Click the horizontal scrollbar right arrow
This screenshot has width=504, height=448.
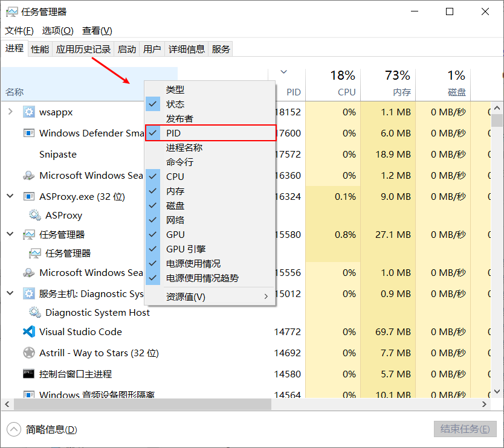tap(485, 405)
